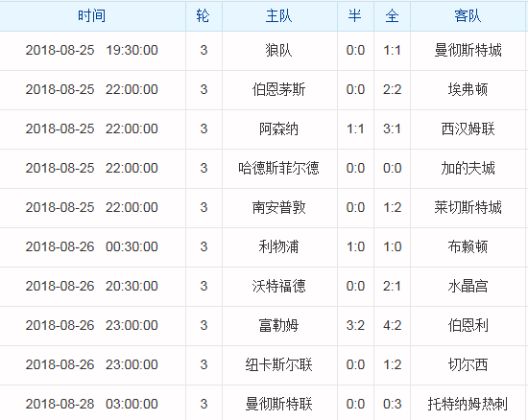
Task: Click round number 3 in 狼队 row
Action: (x=204, y=51)
